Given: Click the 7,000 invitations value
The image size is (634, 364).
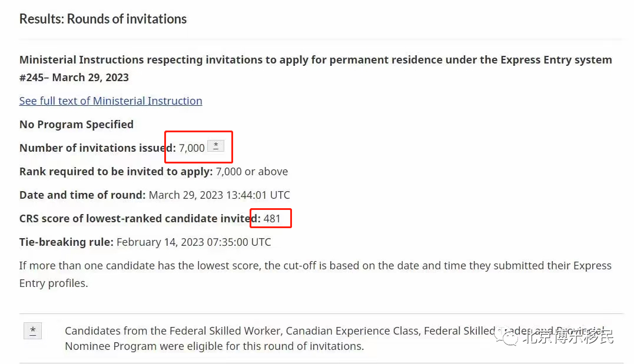Looking at the screenshot, I should click(192, 148).
